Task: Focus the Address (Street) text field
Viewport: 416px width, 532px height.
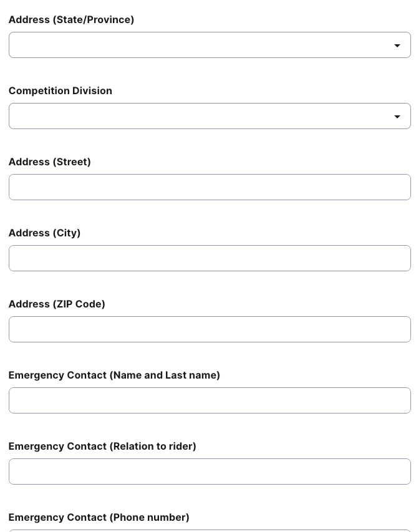Action: pos(210,187)
